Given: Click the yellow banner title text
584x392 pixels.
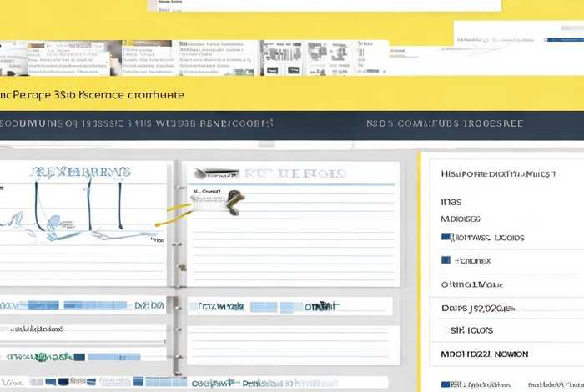Looking at the screenshot, I should click(x=92, y=95).
